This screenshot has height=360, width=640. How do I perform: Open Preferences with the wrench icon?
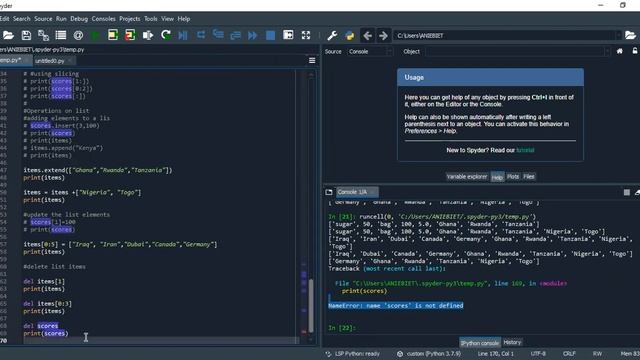coord(332,36)
